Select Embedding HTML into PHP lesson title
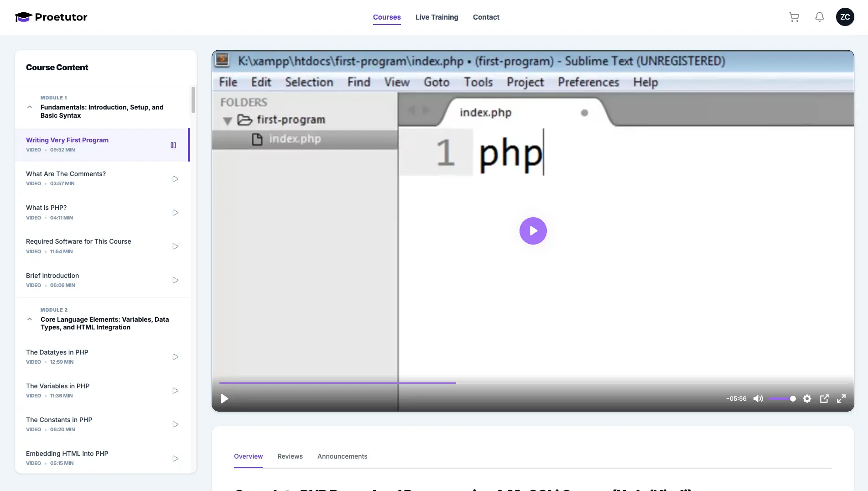 coord(67,454)
